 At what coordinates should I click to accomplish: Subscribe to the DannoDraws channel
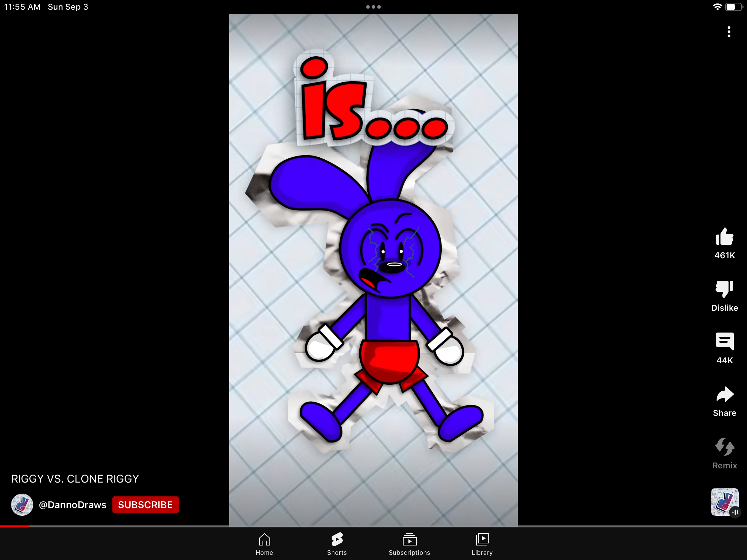click(145, 505)
